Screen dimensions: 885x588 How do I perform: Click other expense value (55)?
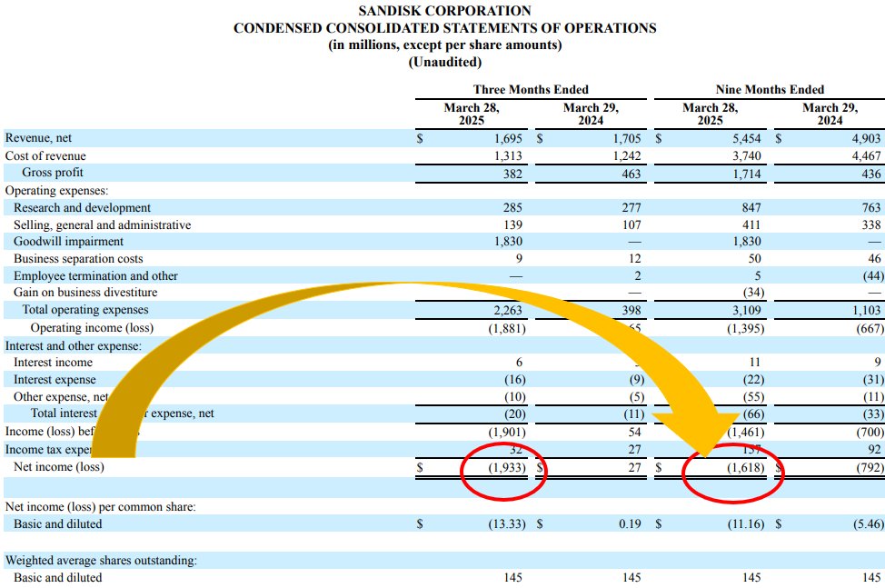(x=753, y=397)
